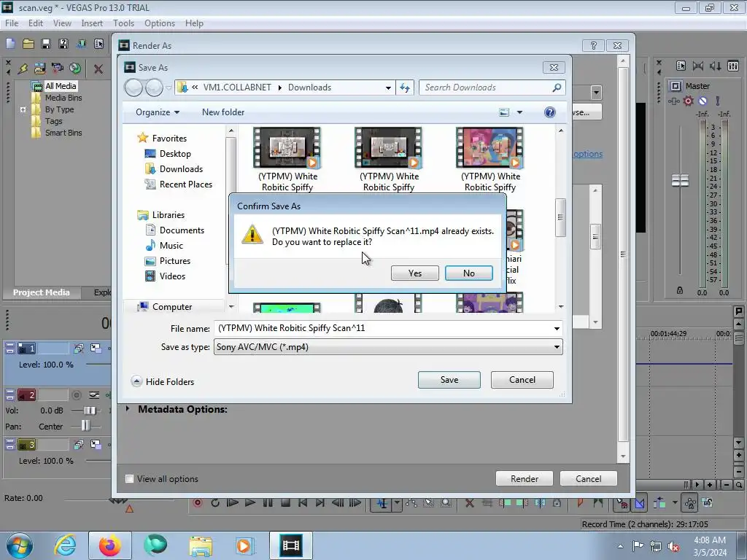
Task: Open the Organize dropdown menu
Action: click(x=158, y=112)
